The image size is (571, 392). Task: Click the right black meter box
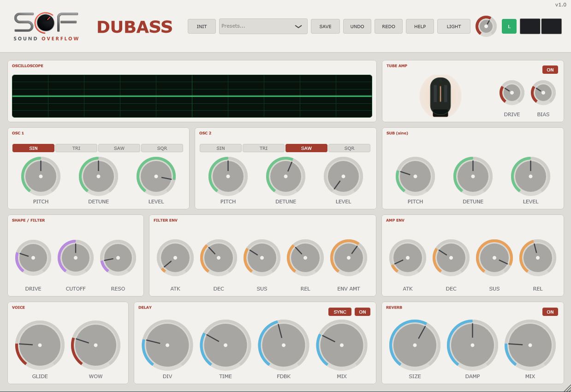coord(552,26)
